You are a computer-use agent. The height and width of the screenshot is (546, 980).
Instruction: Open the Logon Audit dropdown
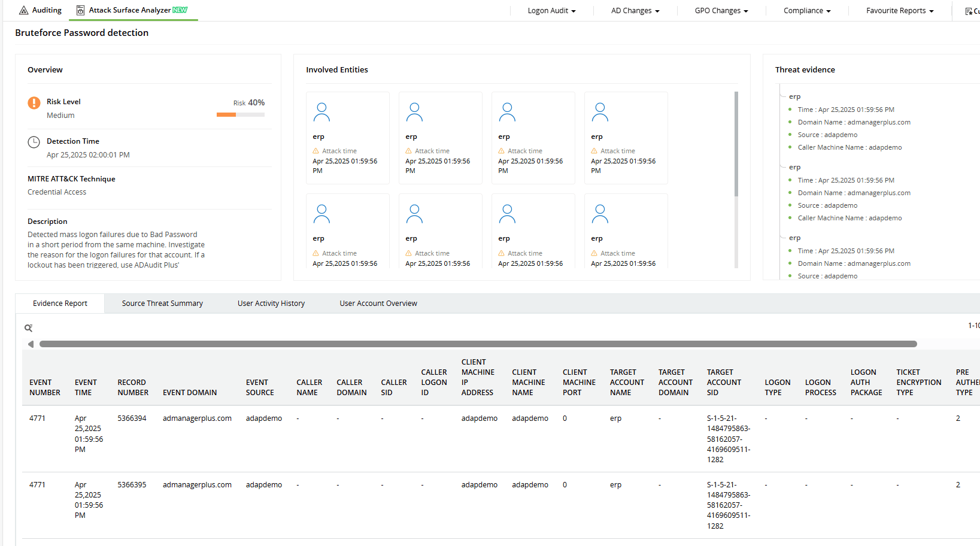coord(551,10)
